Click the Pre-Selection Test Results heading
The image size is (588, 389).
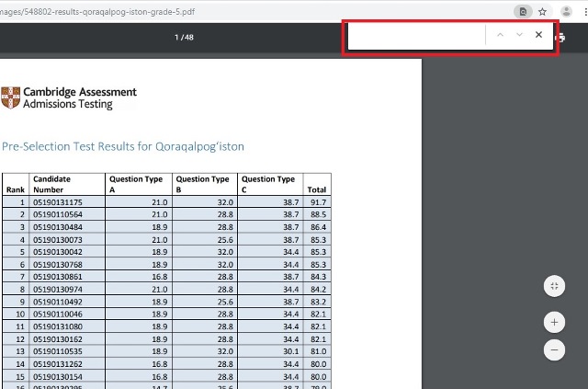123,146
